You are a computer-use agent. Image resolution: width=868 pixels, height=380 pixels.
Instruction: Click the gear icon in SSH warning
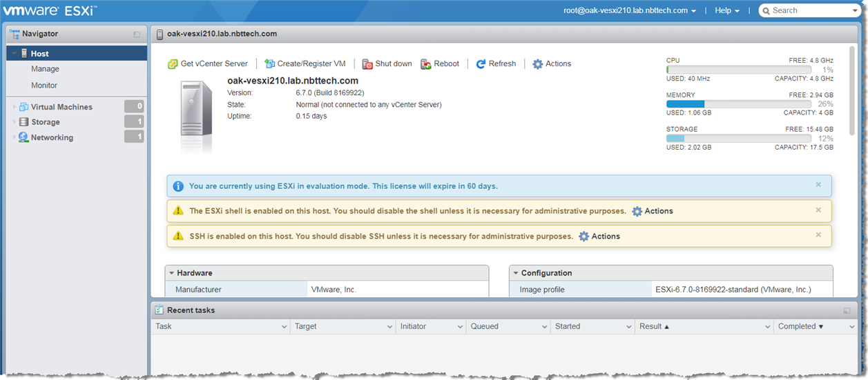(x=584, y=236)
